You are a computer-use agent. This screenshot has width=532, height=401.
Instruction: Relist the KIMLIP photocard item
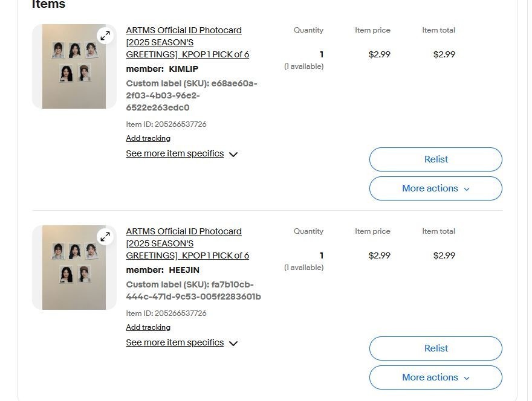436,159
